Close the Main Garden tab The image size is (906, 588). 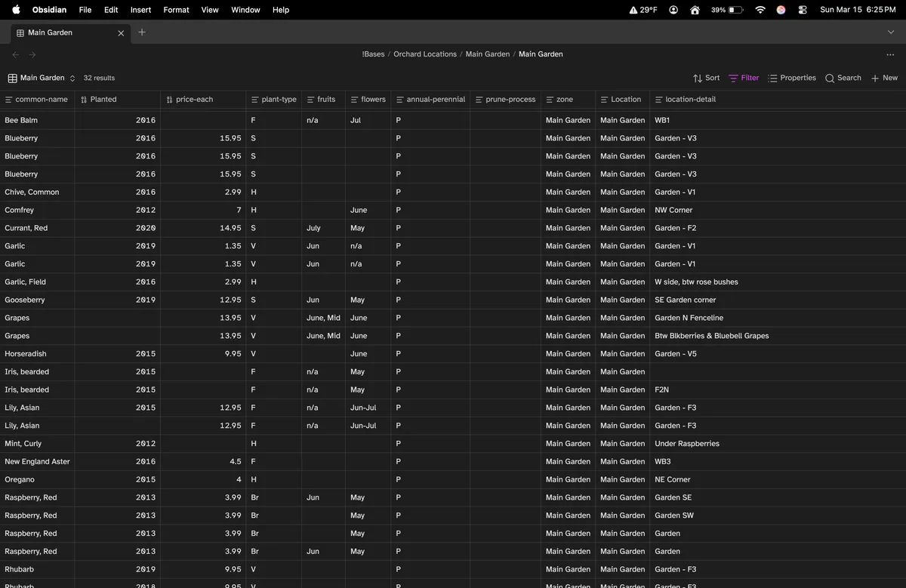[x=121, y=33]
